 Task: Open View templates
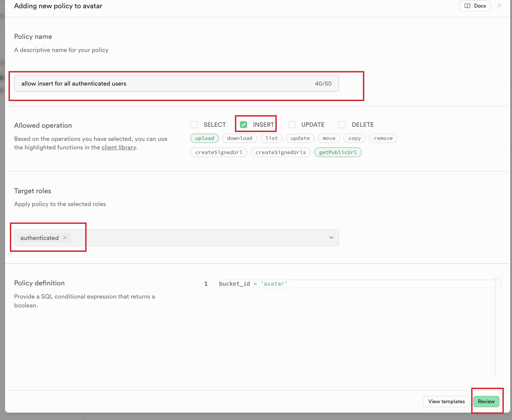click(446, 402)
